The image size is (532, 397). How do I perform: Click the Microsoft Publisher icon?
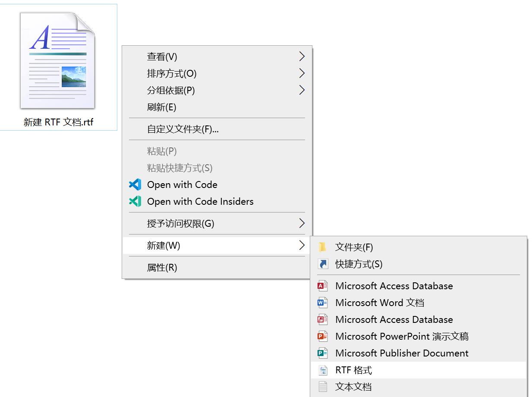pos(322,353)
